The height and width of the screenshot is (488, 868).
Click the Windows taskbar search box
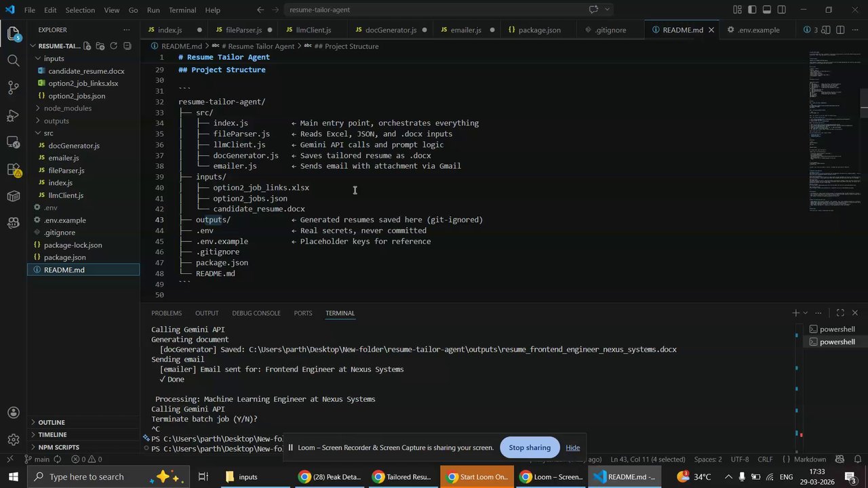coord(108,476)
